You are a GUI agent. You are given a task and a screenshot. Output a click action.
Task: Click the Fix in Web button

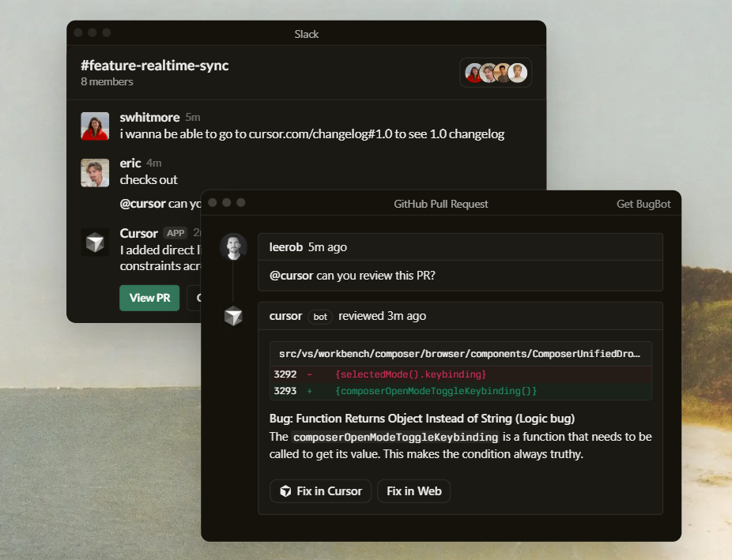coord(413,491)
